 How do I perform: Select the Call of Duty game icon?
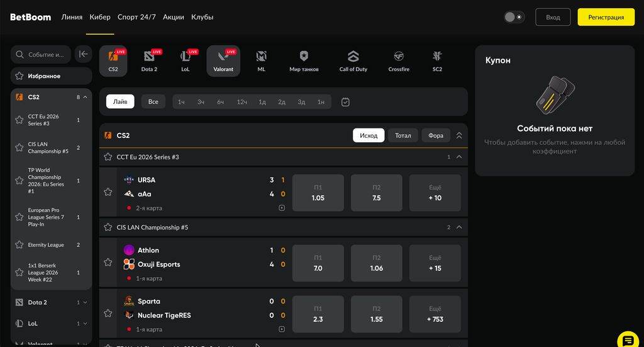[x=353, y=61]
